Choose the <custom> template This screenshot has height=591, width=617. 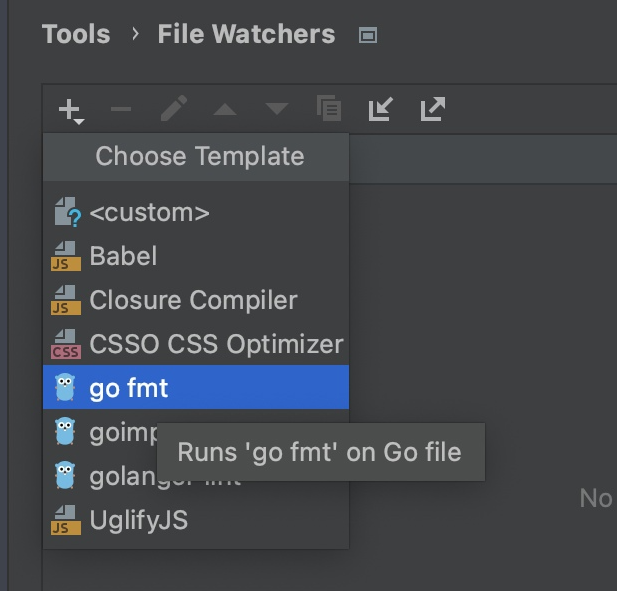pyautogui.click(x=149, y=212)
